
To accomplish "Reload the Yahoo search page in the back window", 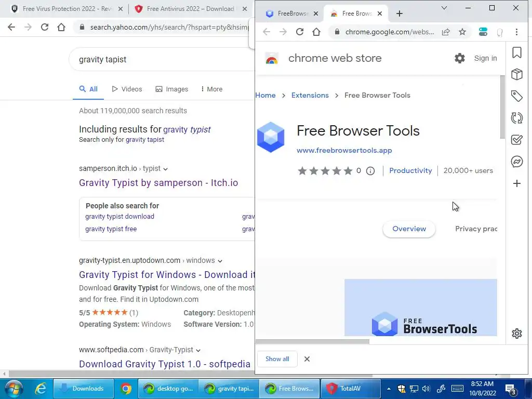I will click(x=45, y=27).
